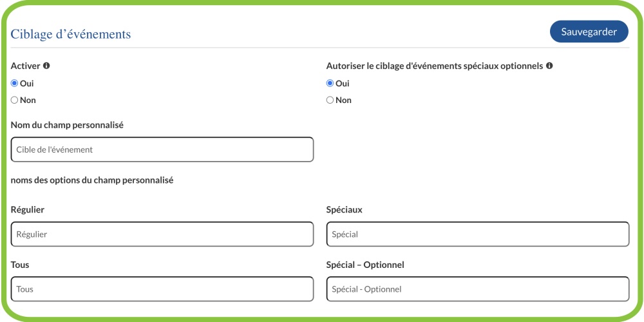This screenshot has height=322, width=644.
Task: Focus the Nom du champ personnalisé input
Action: 162,149
